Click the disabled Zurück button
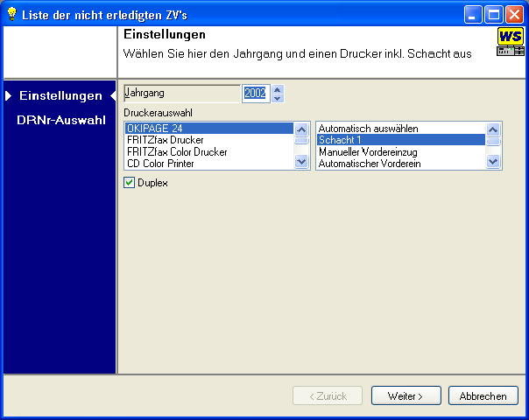 coord(328,395)
